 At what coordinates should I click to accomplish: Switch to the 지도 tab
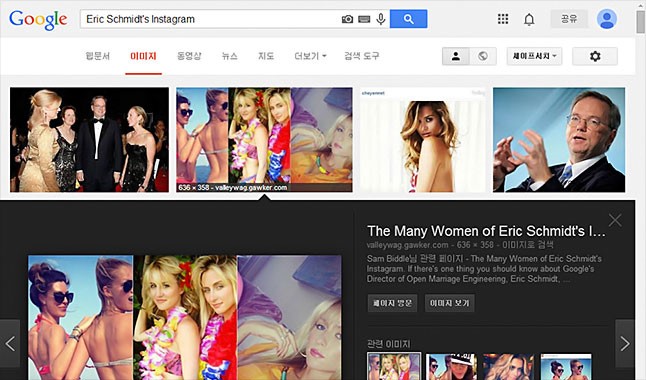[266, 56]
